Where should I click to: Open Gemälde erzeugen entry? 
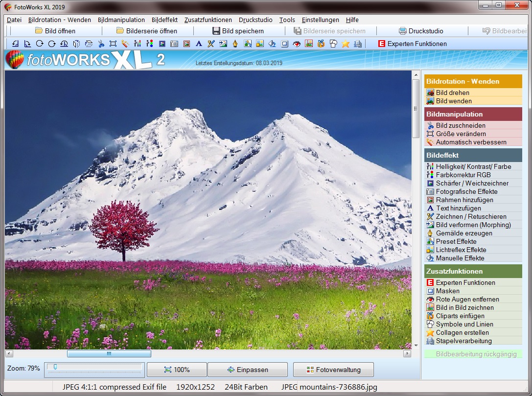[x=473, y=233]
